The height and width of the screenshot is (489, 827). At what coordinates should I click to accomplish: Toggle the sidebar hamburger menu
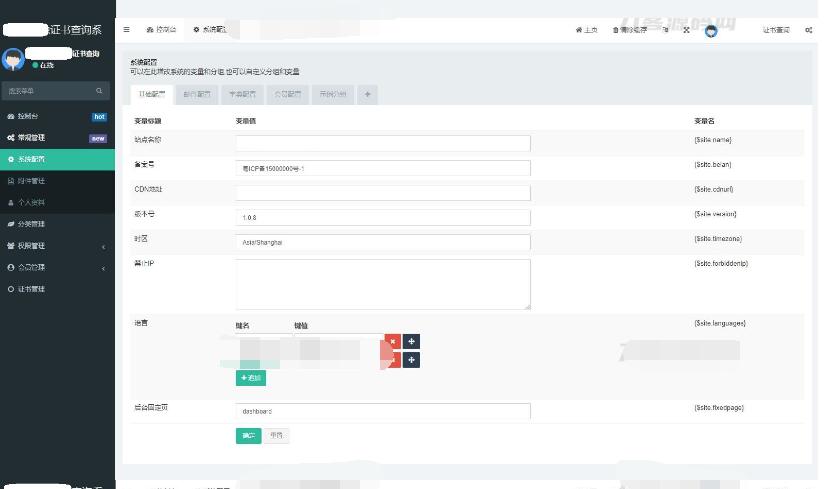[x=127, y=30]
